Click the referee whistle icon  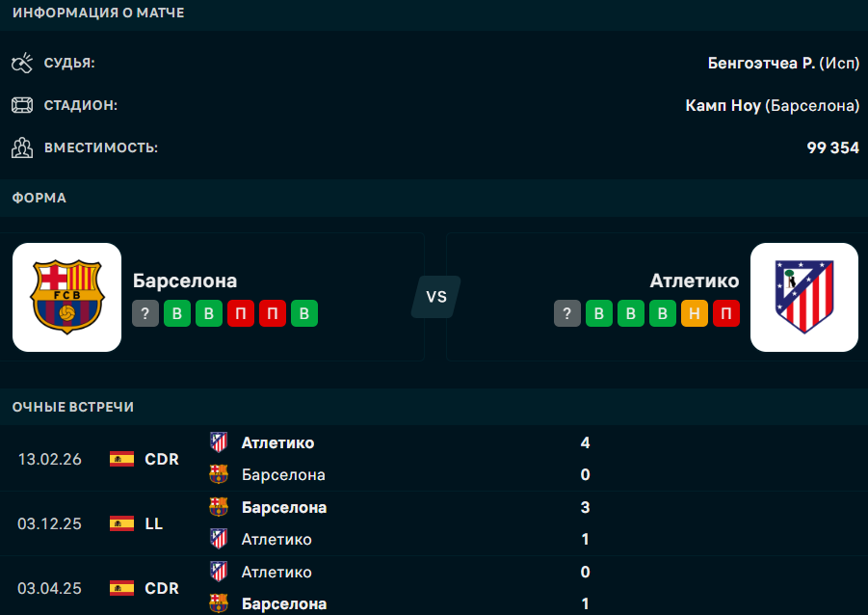22,64
